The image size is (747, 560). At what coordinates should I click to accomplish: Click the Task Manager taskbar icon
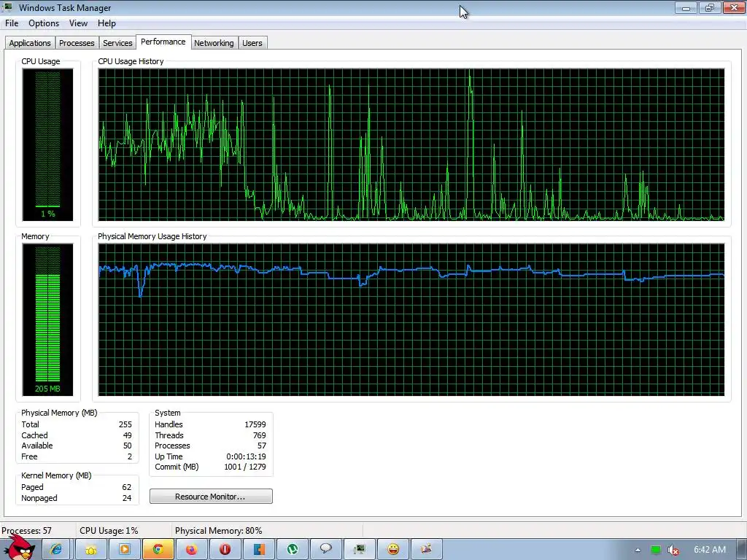(359, 550)
